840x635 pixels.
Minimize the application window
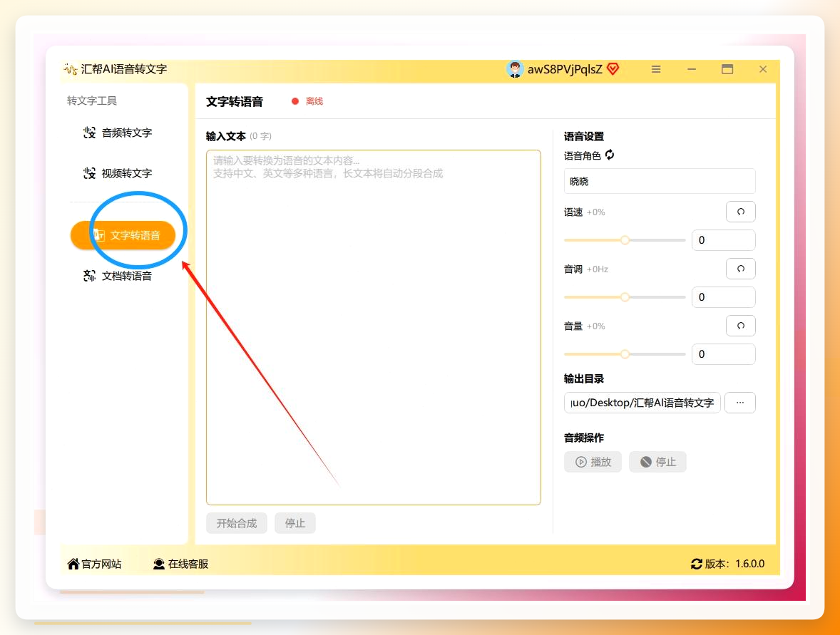692,69
